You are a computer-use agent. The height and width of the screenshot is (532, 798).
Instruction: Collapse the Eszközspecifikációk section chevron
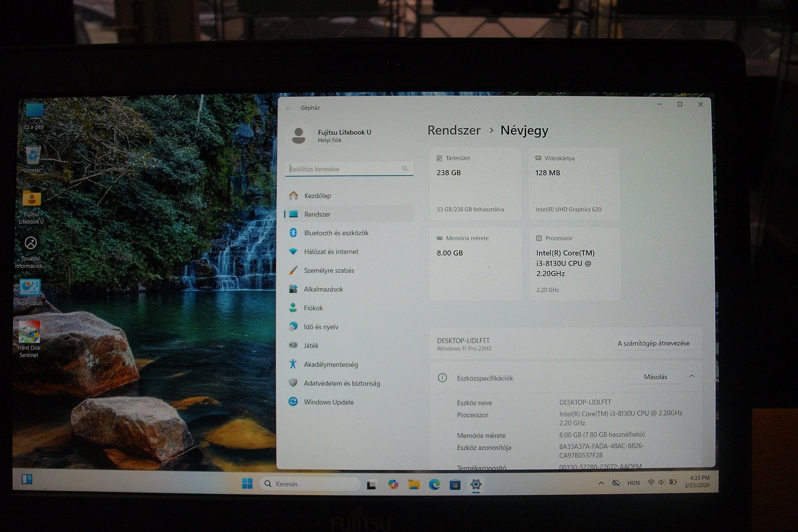[691, 376]
